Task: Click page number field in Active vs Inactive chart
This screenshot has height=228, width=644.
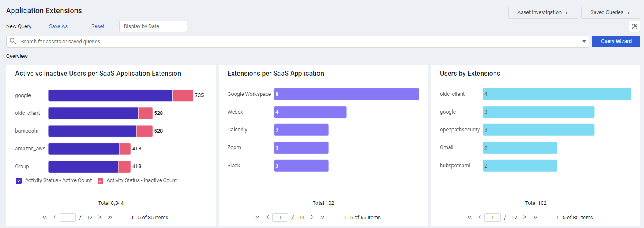Action: click(x=68, y=217)
